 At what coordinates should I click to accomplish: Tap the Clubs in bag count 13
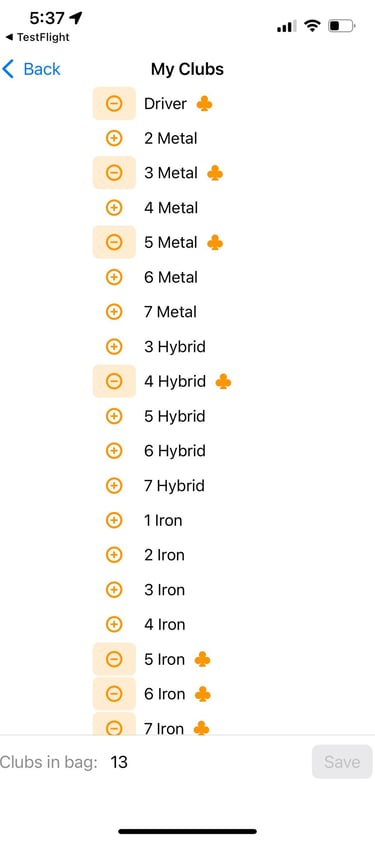pyautogui.click(x=119, y=762)
